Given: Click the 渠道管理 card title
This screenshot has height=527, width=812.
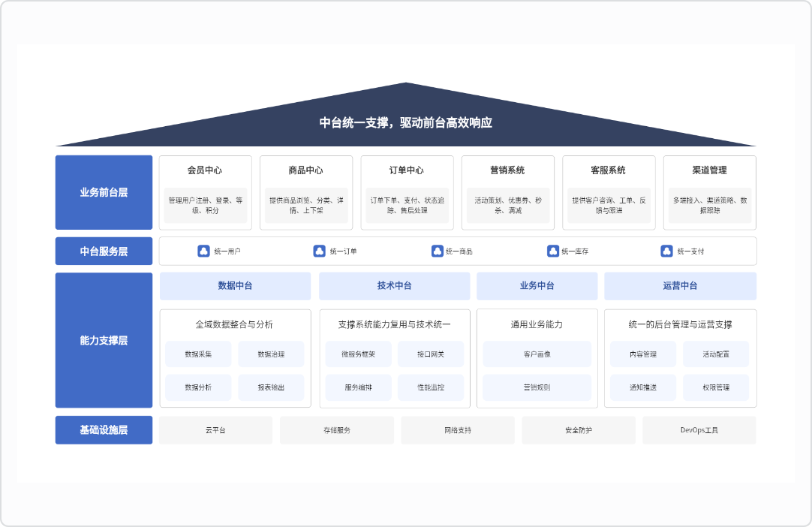Looking at the screenshot, I should (710, 170).
